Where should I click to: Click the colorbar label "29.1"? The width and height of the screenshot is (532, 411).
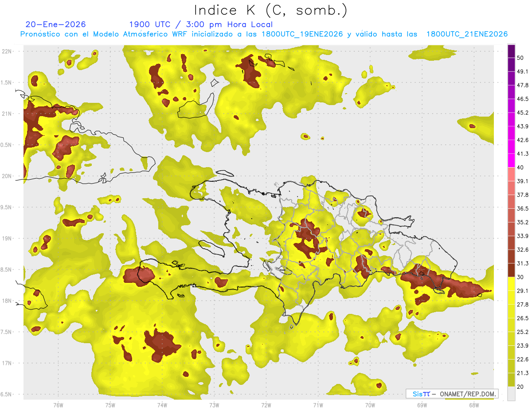click(523, 290)
